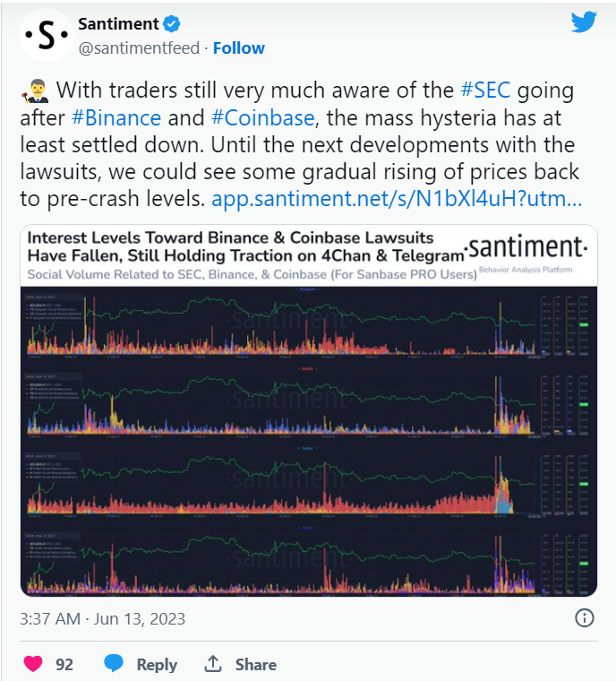Click the Twitter bird logo

[584, 22]
